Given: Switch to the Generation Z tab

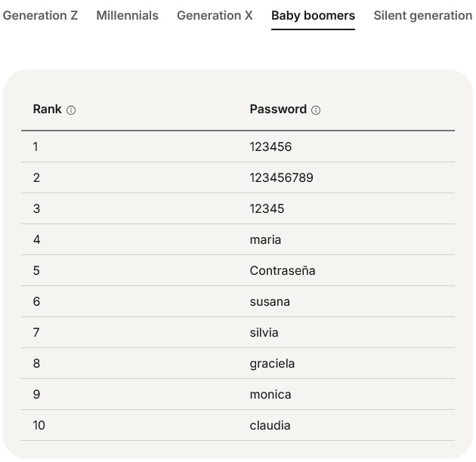Looking at the screenshot, I should [x=40, y=15].
